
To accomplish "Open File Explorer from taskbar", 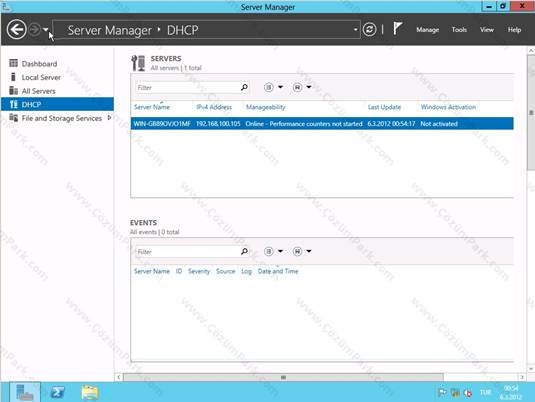I will click(x=90, y=392).
